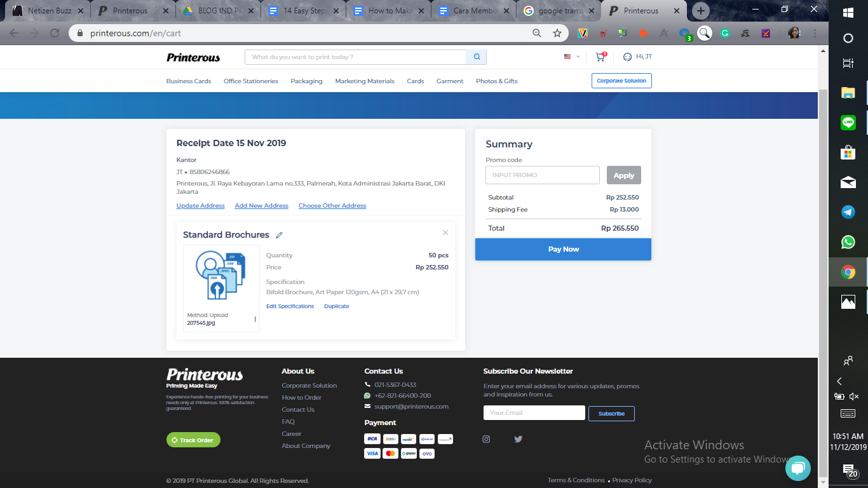Open the Marketing Materials menu
The image size is (868, 488).
[365, 81]
